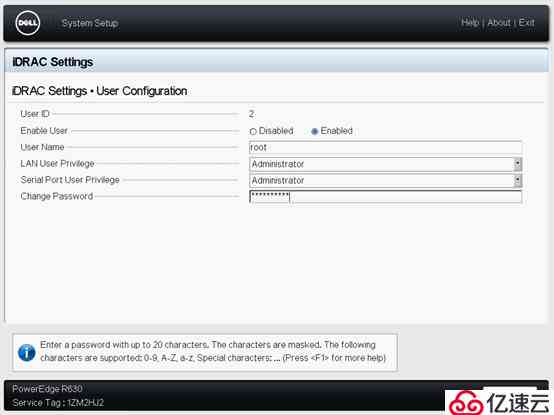Click the User ID value 2

[252, 114]
